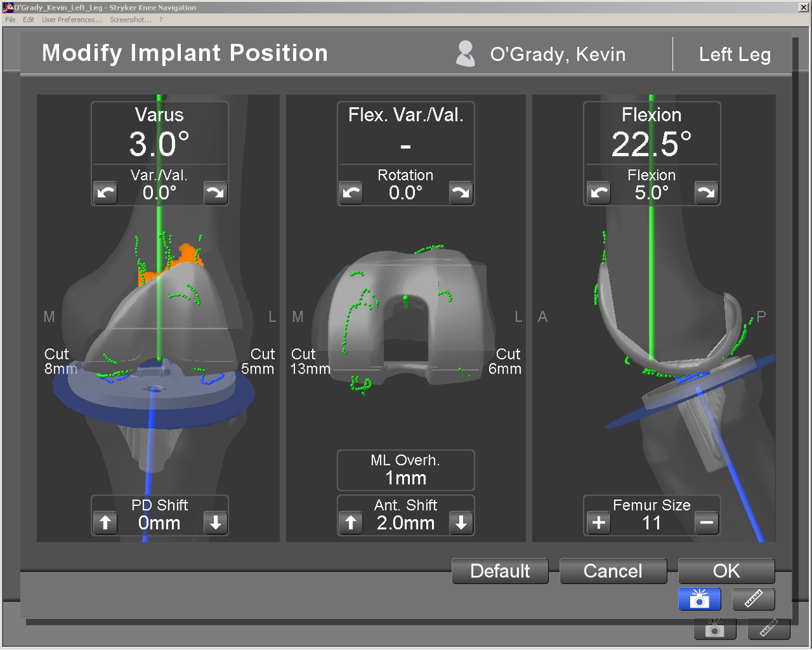Click the Femur Size 11 value
Image resolution: width=812 pixels, height=650 pixels.
point(652,523)
